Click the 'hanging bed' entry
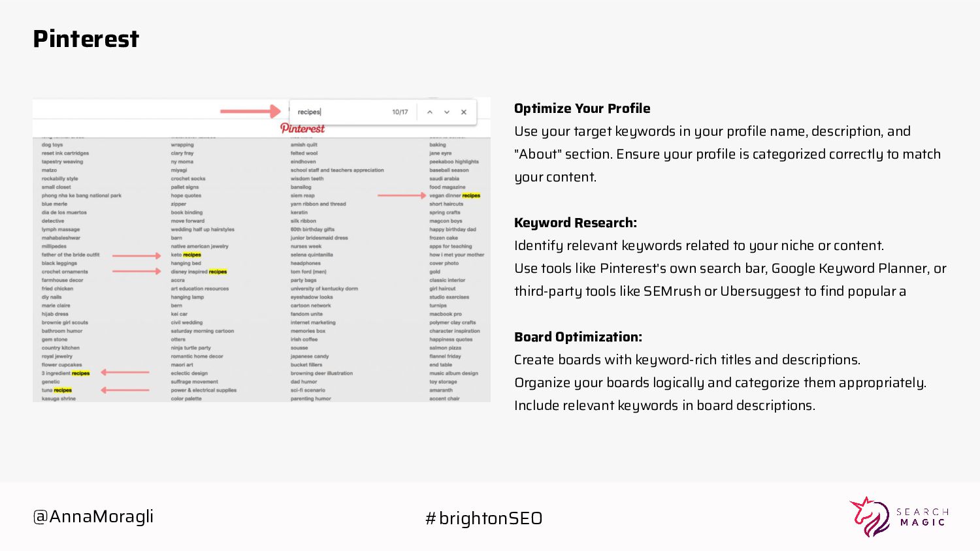The width and height of the screenshot is (980, 551). click(186, 264)
